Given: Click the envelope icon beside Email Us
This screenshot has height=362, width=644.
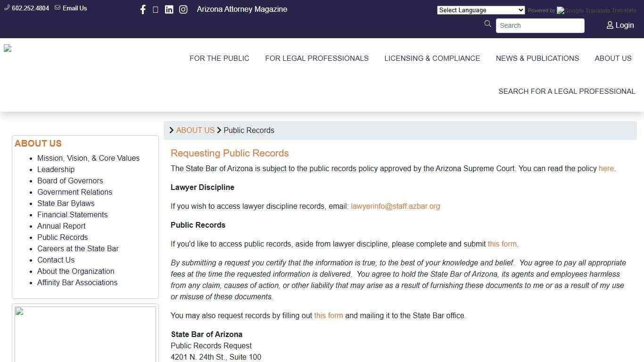Looking at the screenshot, I should [x=57, y=8].
